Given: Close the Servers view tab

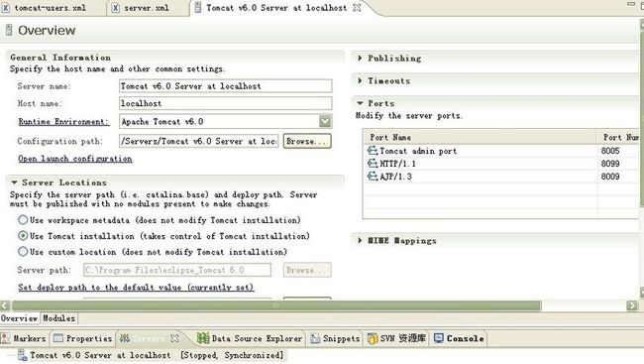Looking at the screenshot, I should (x=174, y=338).
